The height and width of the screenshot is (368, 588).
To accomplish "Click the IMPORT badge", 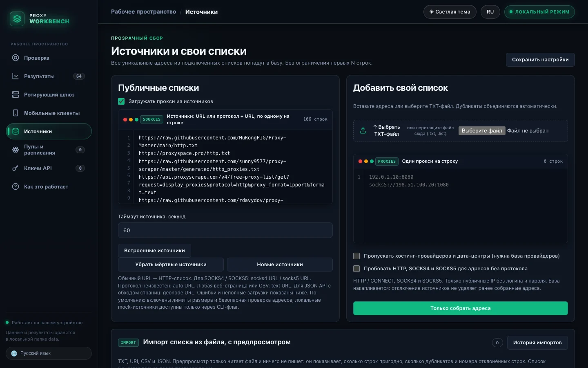I will coord(129,343).
